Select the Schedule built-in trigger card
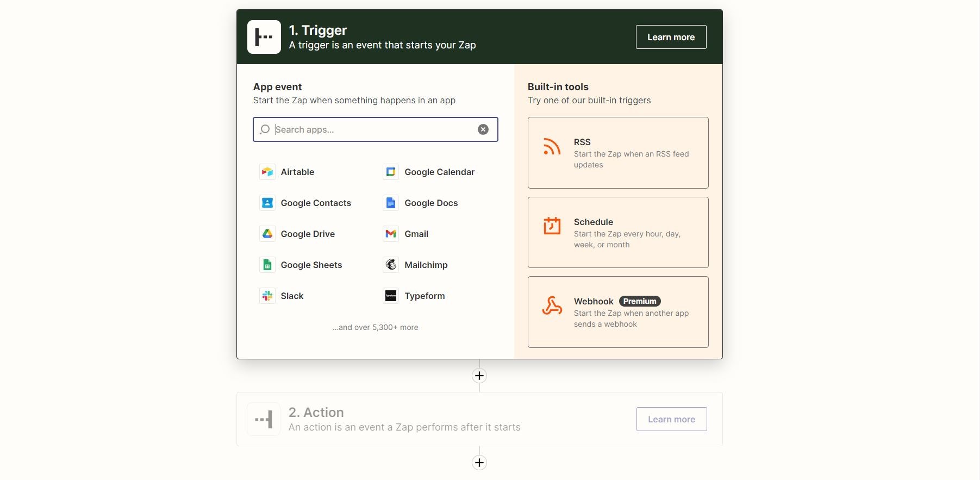 (617, 233)
